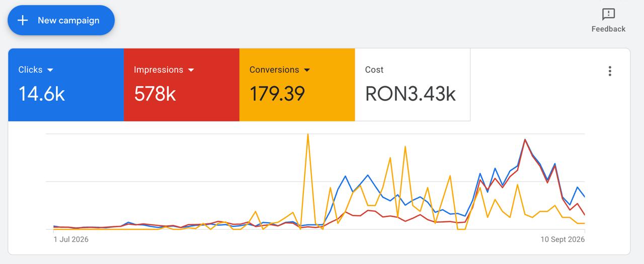
Task: Open the Impressions metric dropdown arrow
Action: (x=191, y=70)
